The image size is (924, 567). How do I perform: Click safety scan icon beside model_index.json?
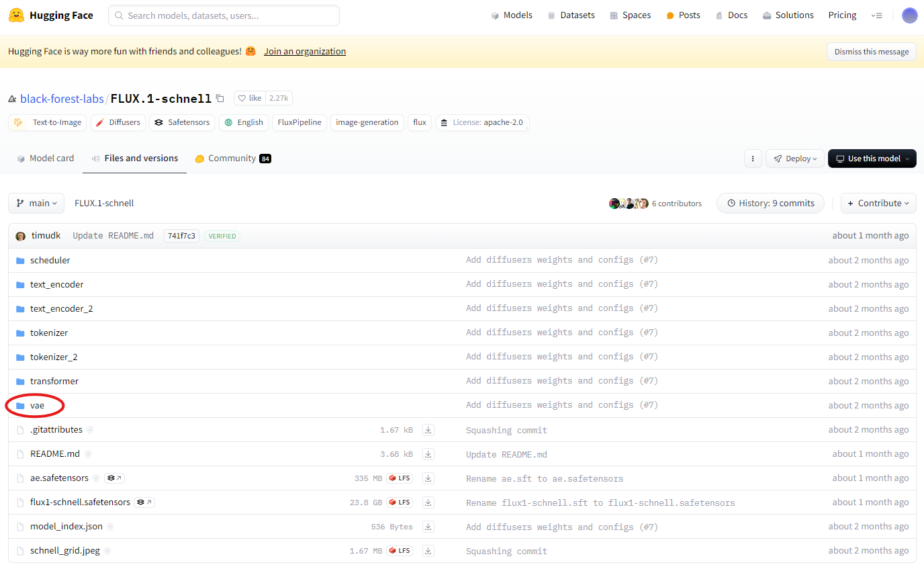tap(110, 527)
